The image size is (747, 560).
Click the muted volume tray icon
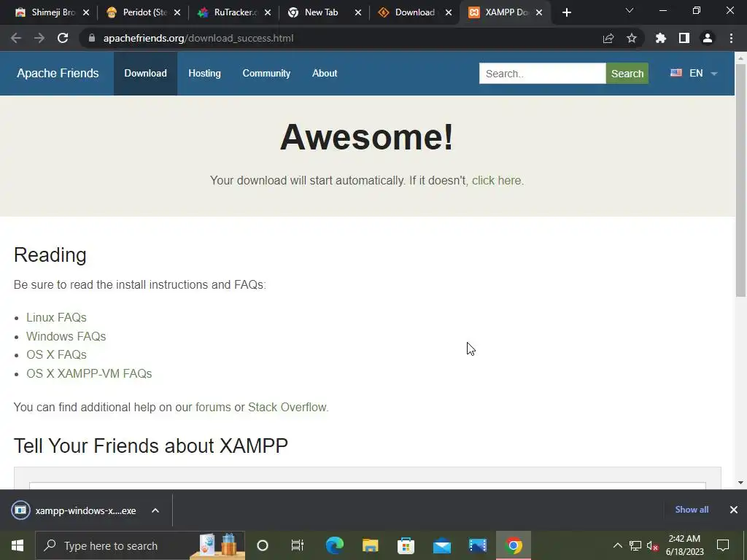click(653, 545)
